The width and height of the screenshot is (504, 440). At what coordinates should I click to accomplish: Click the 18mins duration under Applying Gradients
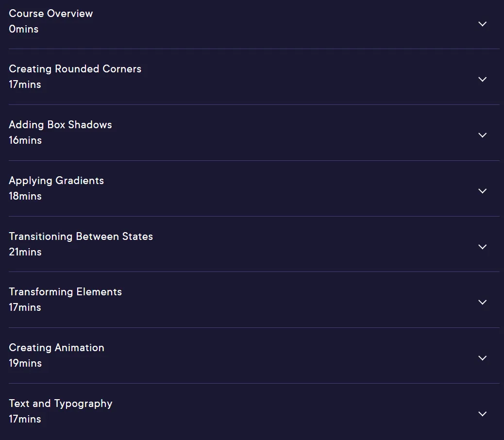(x=25, y=196)
